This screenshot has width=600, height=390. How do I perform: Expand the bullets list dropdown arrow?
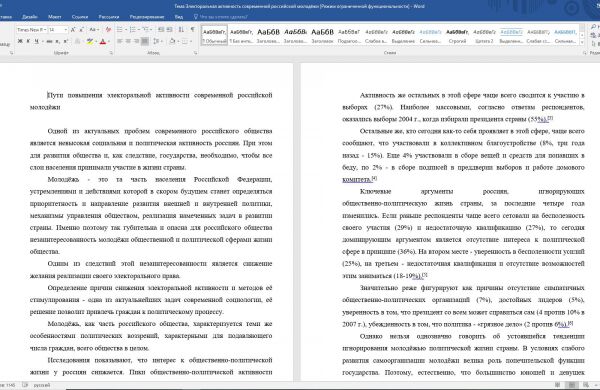click(x=126, y=29)
